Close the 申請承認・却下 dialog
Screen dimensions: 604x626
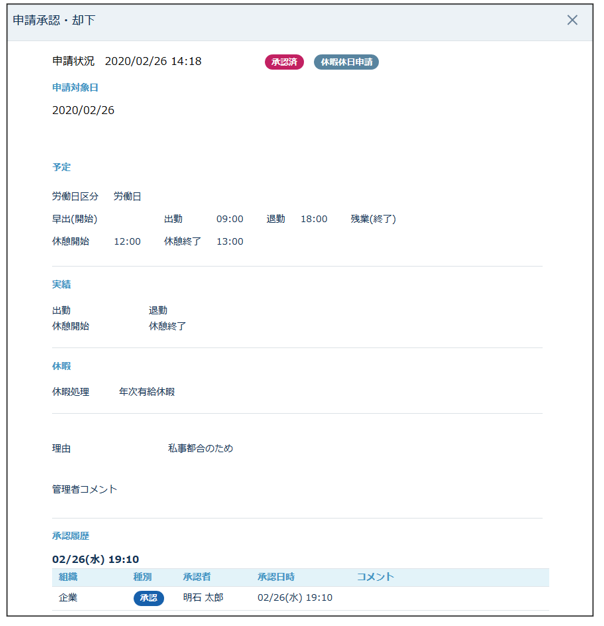point(572,20)
